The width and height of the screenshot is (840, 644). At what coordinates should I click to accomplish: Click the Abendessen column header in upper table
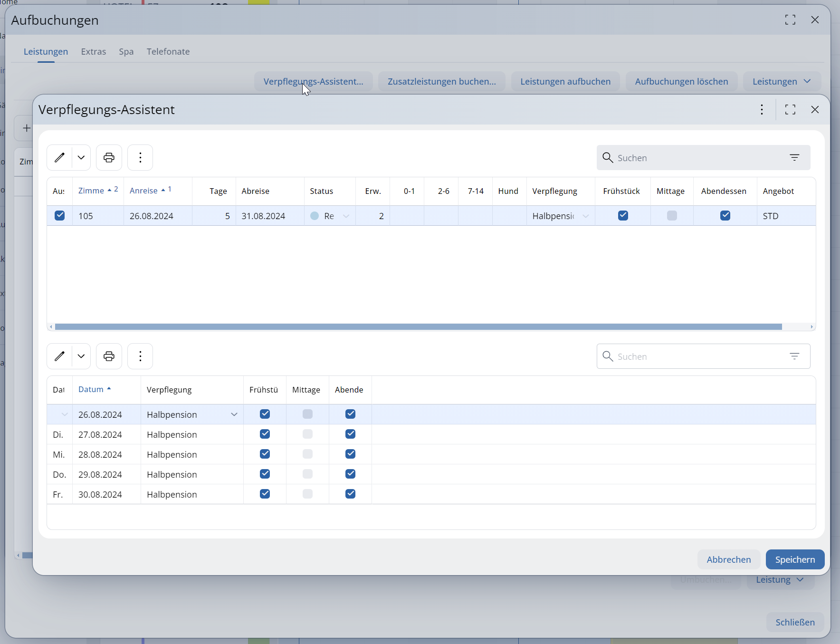pos(725,191)
